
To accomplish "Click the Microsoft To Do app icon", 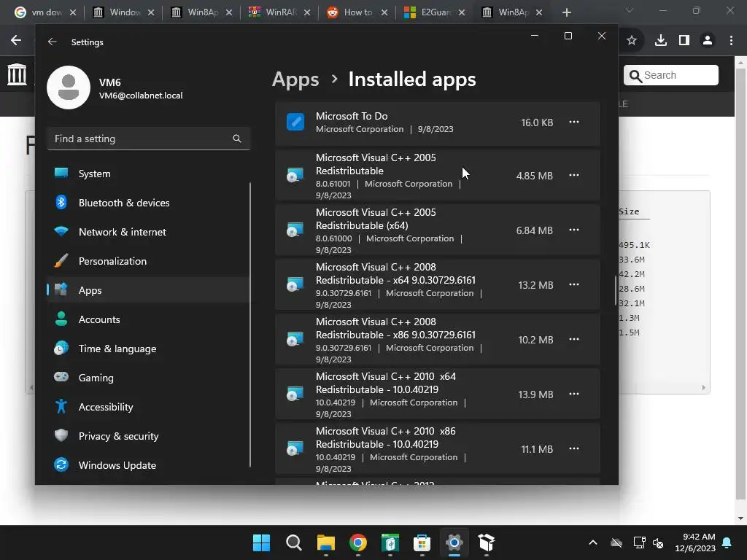I will [x=295, y=122].
